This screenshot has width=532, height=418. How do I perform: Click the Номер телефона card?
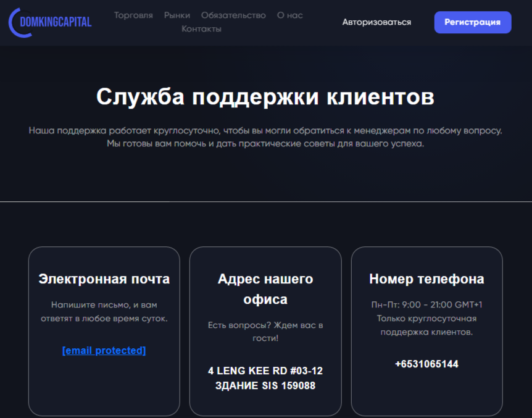(426, 331)
